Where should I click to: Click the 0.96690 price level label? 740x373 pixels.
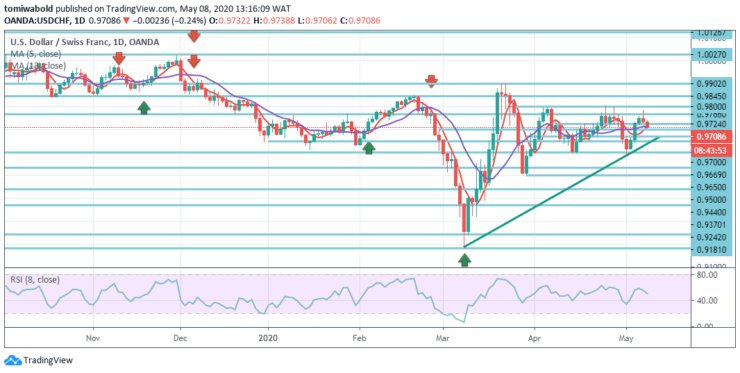(712, 175)
